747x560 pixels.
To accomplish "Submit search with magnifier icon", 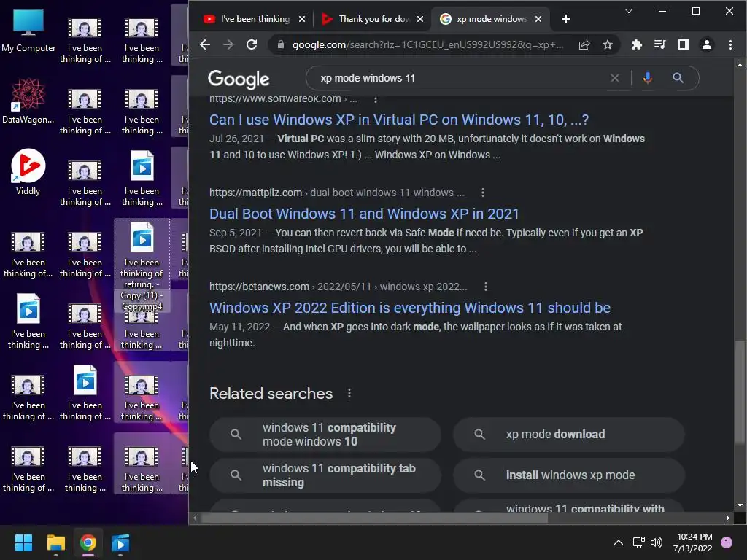I will (x=678, y=78).
